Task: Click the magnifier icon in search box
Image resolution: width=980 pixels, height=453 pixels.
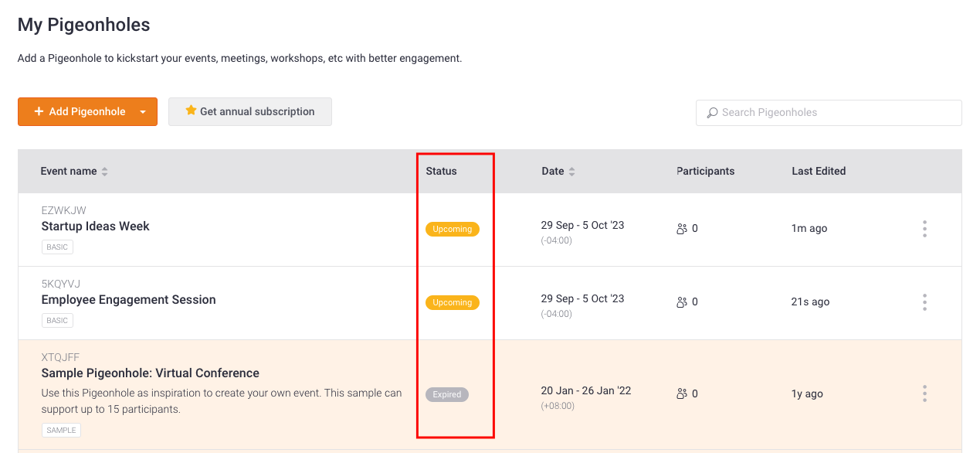Action: [x=712, y=112]
